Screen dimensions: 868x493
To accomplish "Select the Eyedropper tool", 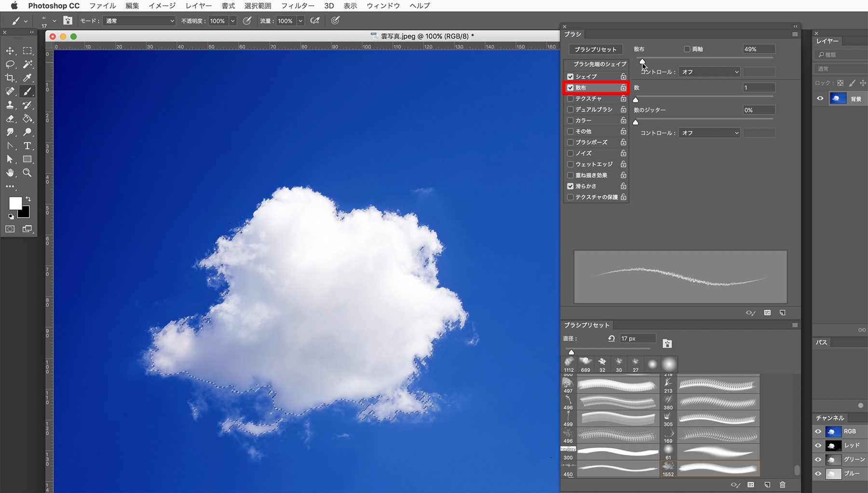I will [27, 78].
